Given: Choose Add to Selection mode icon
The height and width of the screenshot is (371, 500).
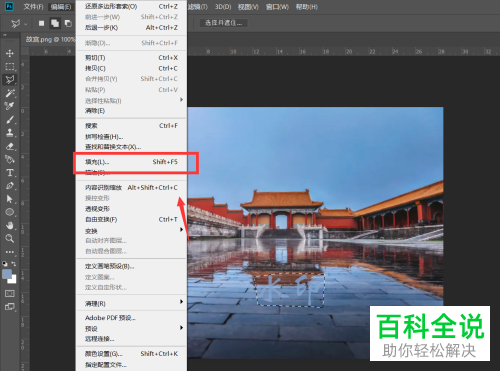Looking at the screenshot, I should 55,23.
